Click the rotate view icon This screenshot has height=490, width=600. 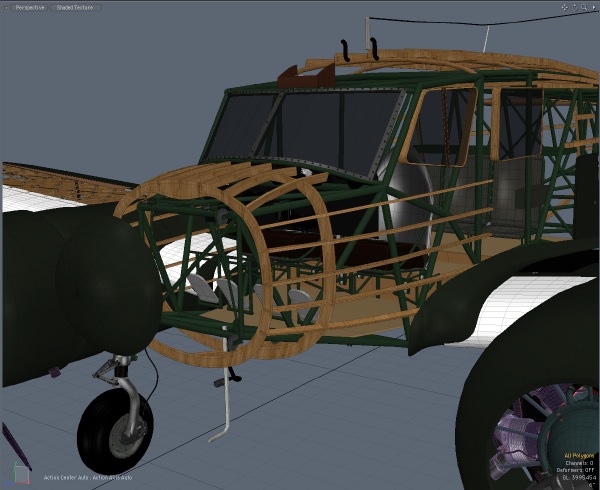(572, 7)
